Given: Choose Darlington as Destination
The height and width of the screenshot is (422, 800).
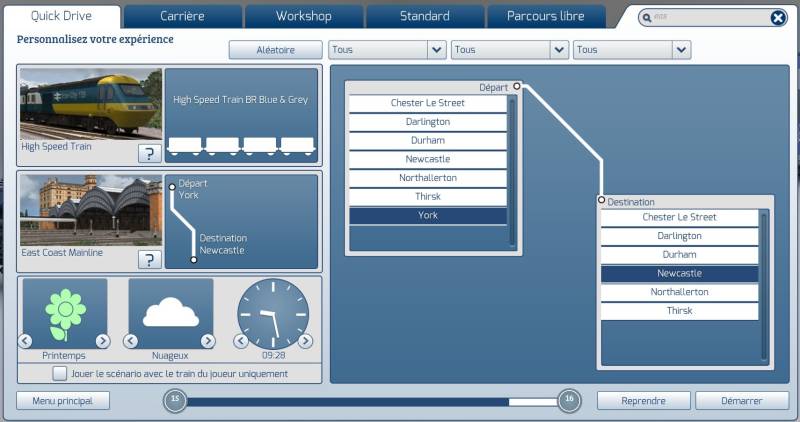Looking at the screenshot, I should click(679, 236).
